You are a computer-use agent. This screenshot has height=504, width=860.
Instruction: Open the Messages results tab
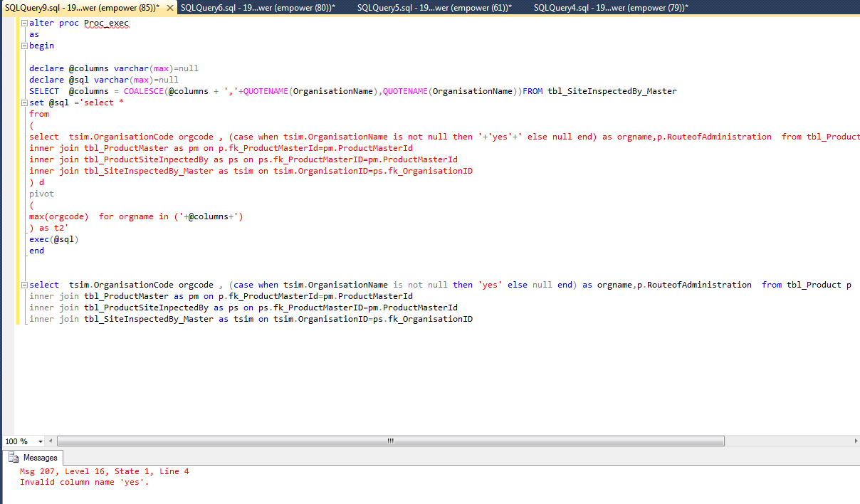click(x=33, y=458)
